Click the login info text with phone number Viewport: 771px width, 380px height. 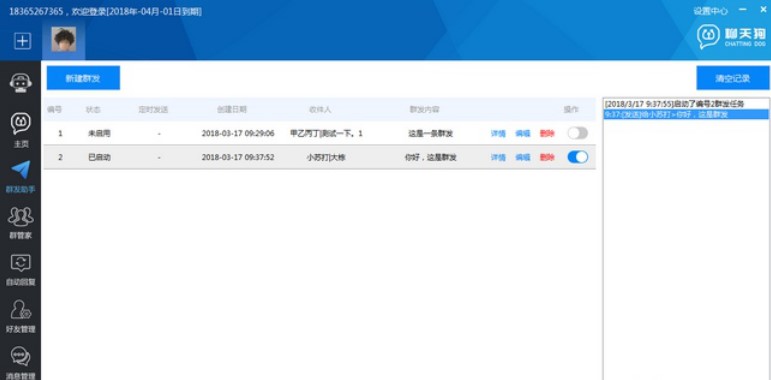(105, 12)
